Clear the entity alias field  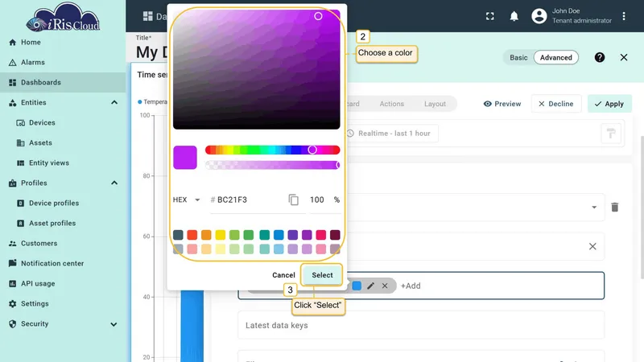coord(592,246)
